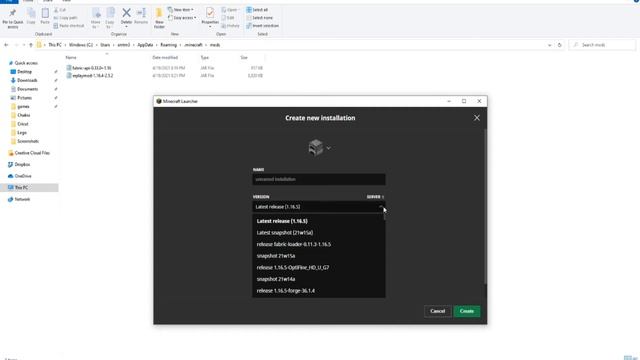
Task: Click Pin to Quick access in Explorer ribbon
Action: point(13,18)
